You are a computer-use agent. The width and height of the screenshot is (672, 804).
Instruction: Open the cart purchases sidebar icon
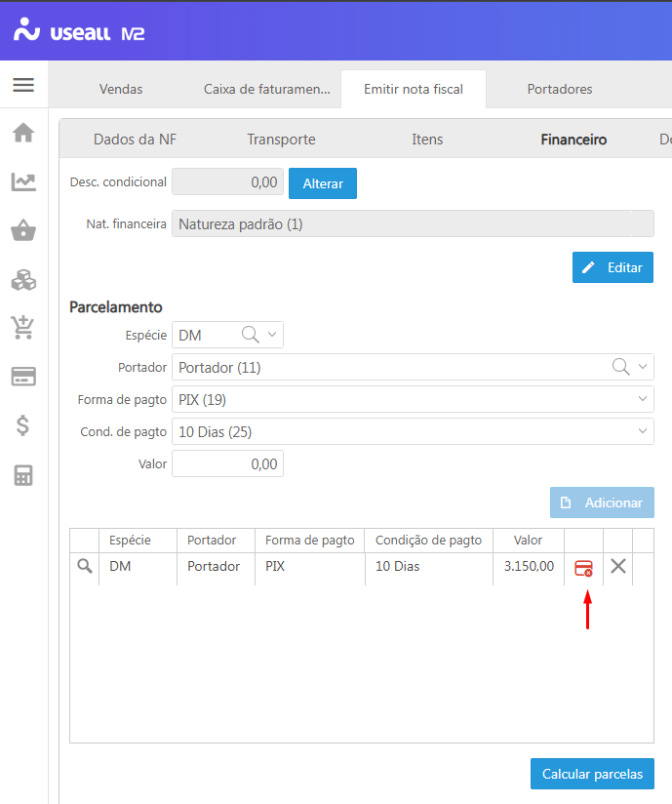(23, 328)
